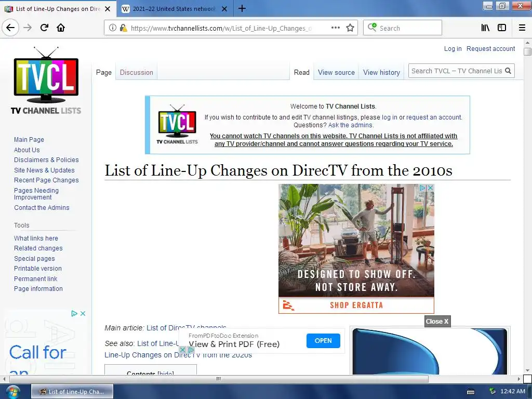This screenshot has width=532, height=399.
Task: Click the browser forward arrow
Action: coord(28,28)
